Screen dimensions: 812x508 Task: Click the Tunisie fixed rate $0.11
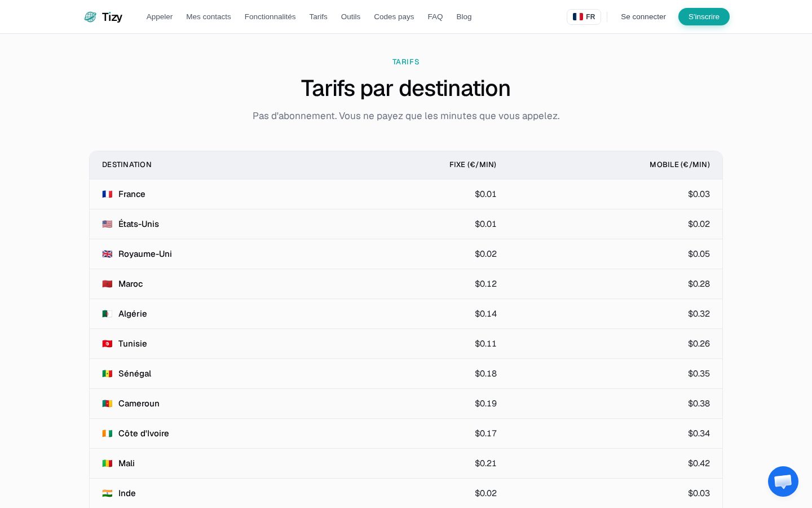click(486, 344)
